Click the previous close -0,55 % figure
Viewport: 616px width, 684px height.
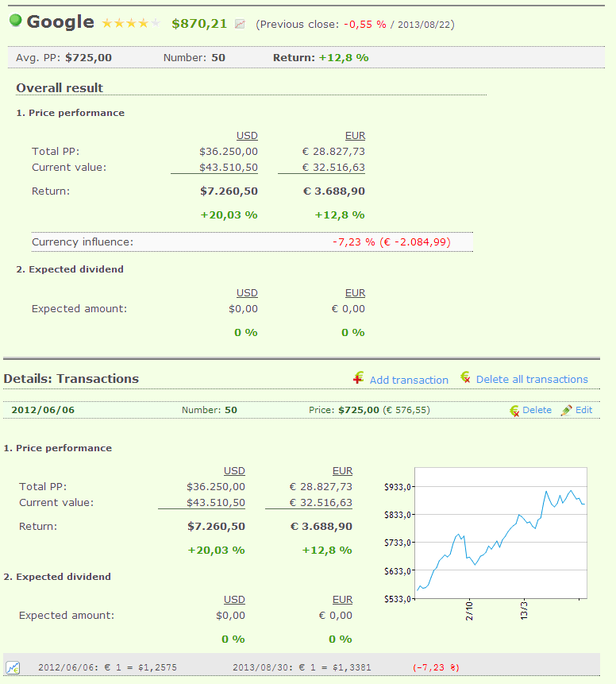365,25
